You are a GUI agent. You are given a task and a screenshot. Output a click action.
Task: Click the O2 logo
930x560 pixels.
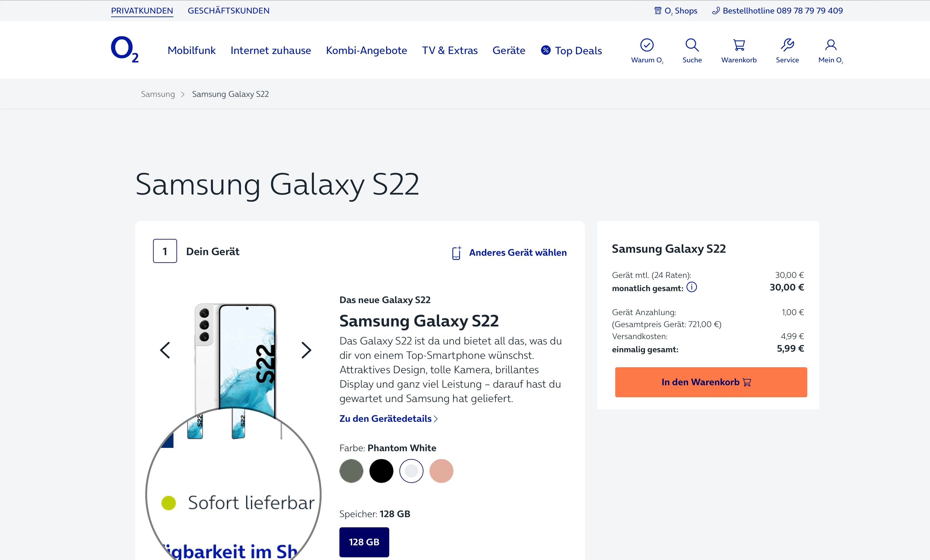[x=125, y=49]
